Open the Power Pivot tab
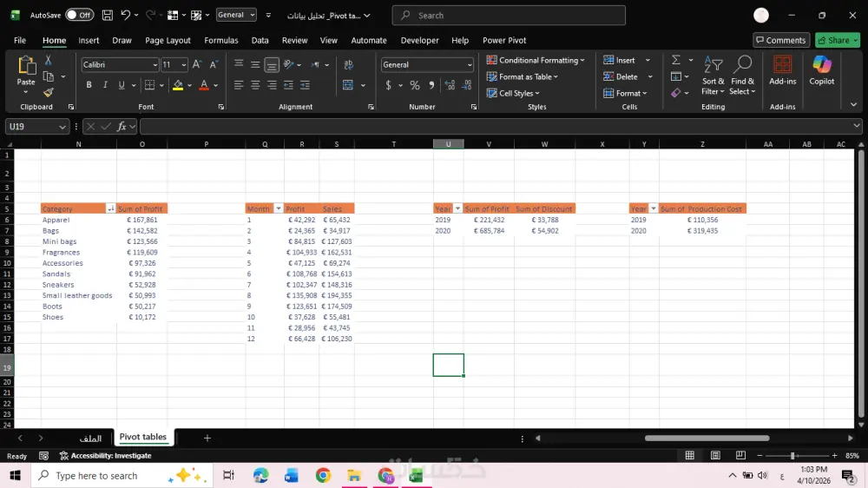The width and height of the screenshot is (868, 488). [504, 41]
